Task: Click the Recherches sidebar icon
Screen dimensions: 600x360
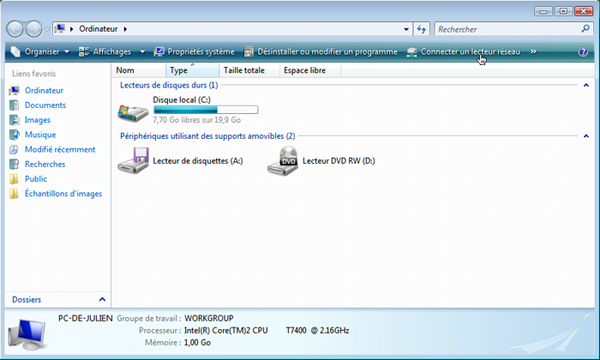Action: point(14,164)
